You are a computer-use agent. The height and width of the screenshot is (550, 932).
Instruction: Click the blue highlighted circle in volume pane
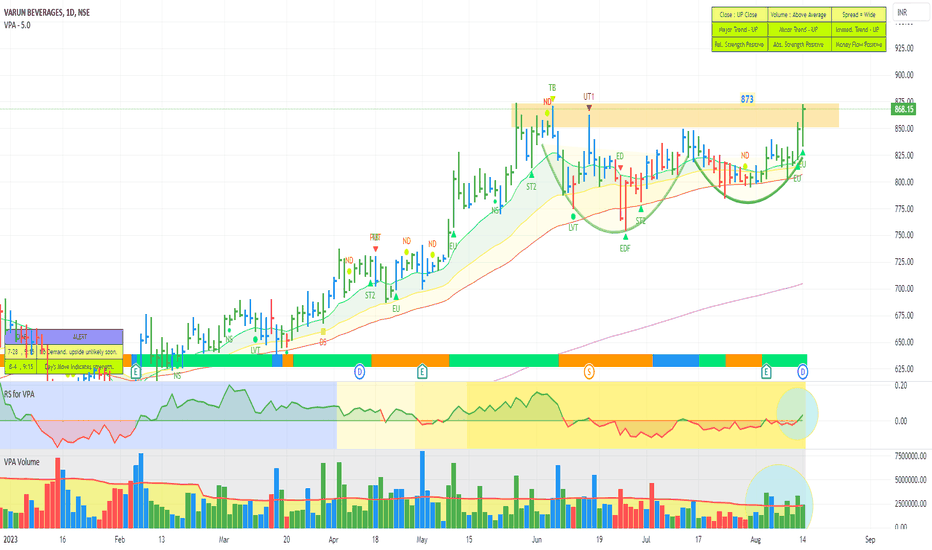[779, 496]
